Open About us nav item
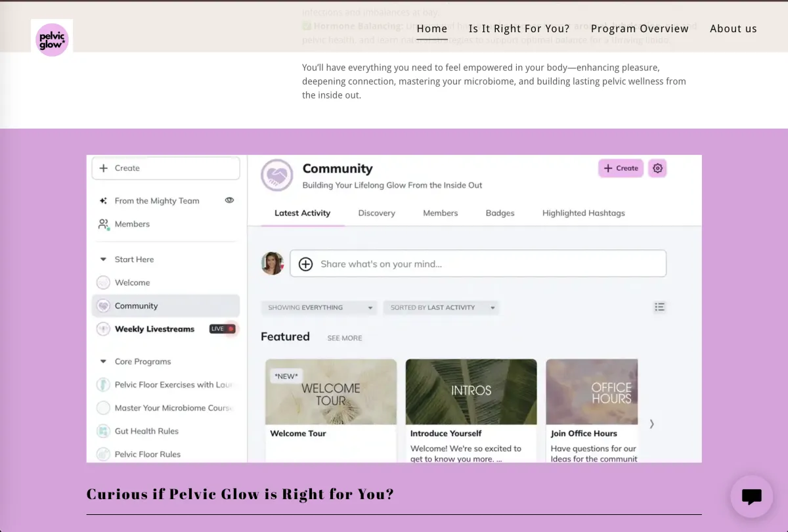This screenshot has height=532, width=788. click(733, 28)
